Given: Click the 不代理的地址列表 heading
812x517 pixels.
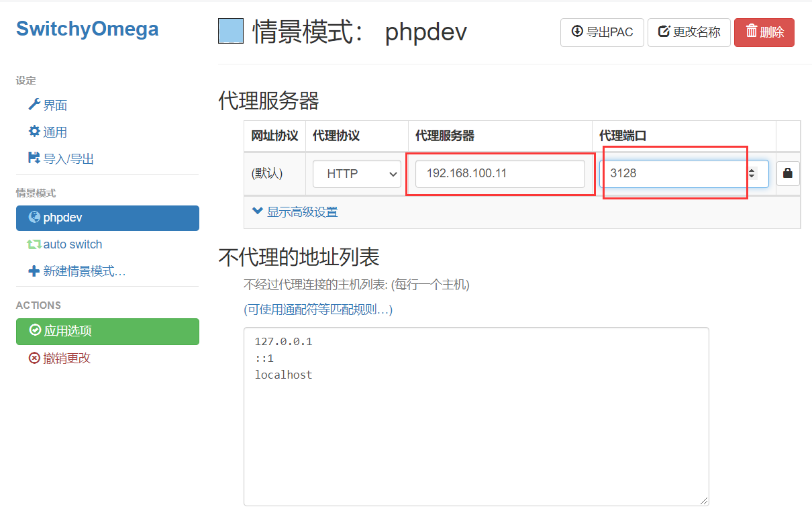Looking at the screenshot, I should point(299,256).
